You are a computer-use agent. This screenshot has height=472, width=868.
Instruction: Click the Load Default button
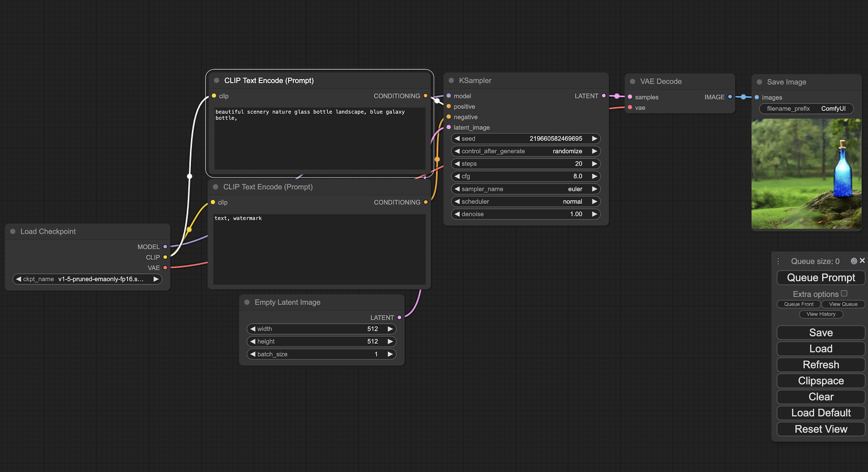pos(821,413)
